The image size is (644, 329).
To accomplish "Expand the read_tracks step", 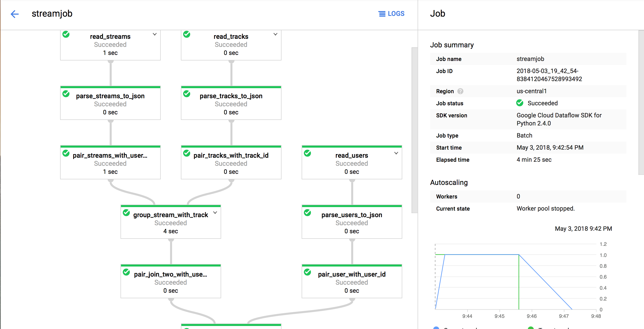I will coord(275,34).
